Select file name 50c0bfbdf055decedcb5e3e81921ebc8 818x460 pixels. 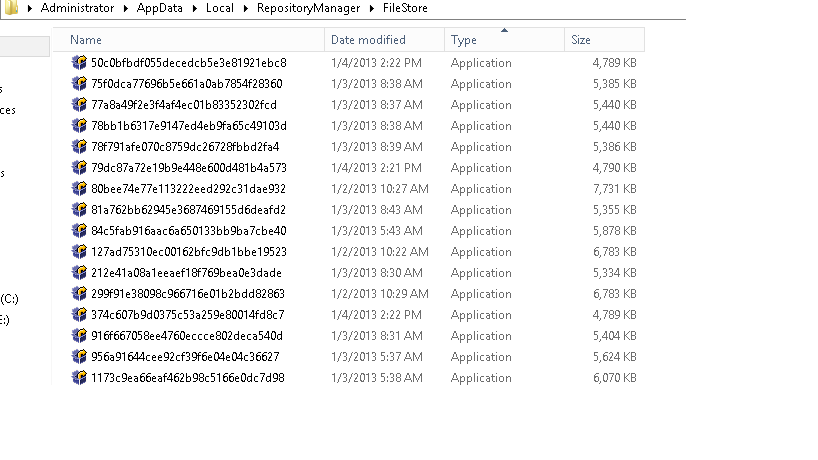click(189, 63)
